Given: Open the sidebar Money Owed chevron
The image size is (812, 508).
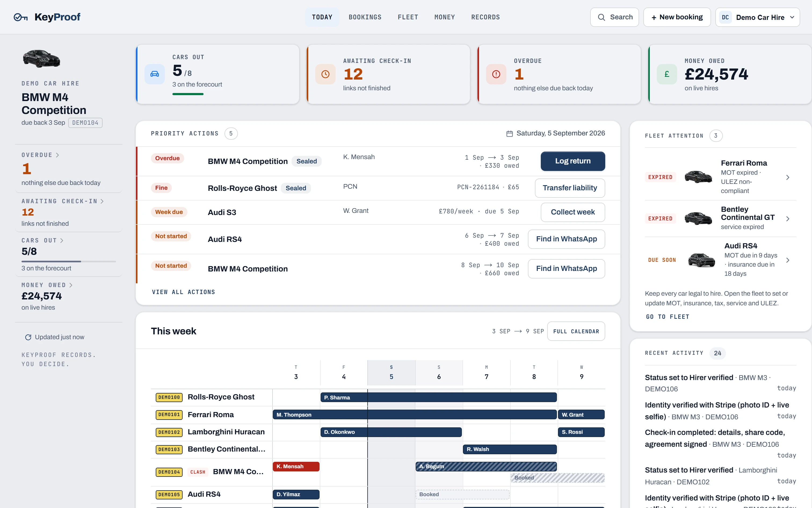Looking at the screenshot, I should (x=71, y=285).
